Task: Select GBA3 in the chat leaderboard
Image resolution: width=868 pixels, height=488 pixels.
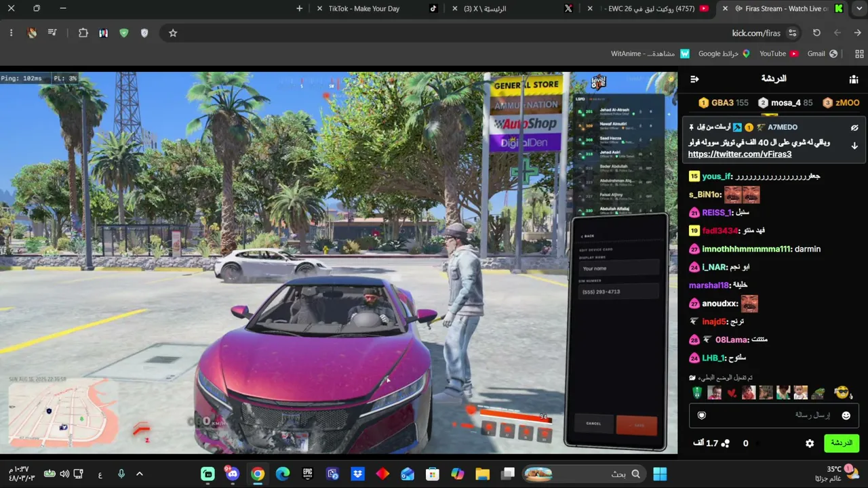Action: point(724,103)
